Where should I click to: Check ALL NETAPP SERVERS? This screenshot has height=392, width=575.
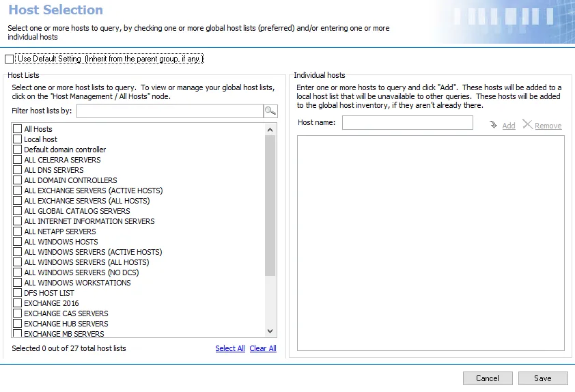[17, 232]
